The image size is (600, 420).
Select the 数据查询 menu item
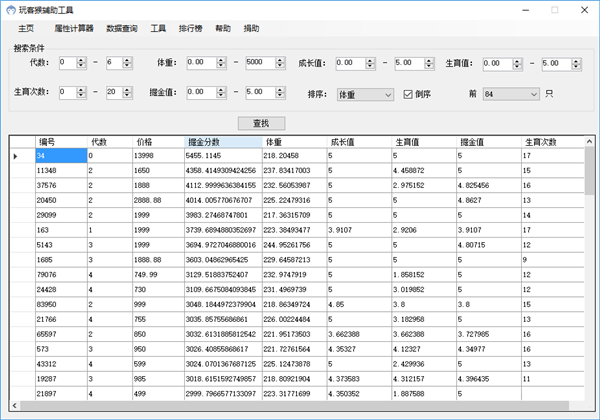pyautogui.click(x=122, y=29)
